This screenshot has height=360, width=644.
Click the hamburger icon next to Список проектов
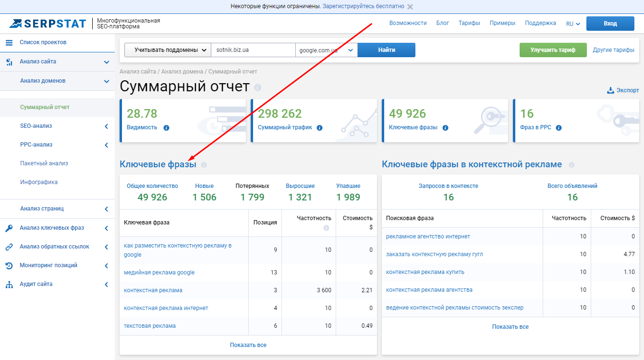click(9, 42)
